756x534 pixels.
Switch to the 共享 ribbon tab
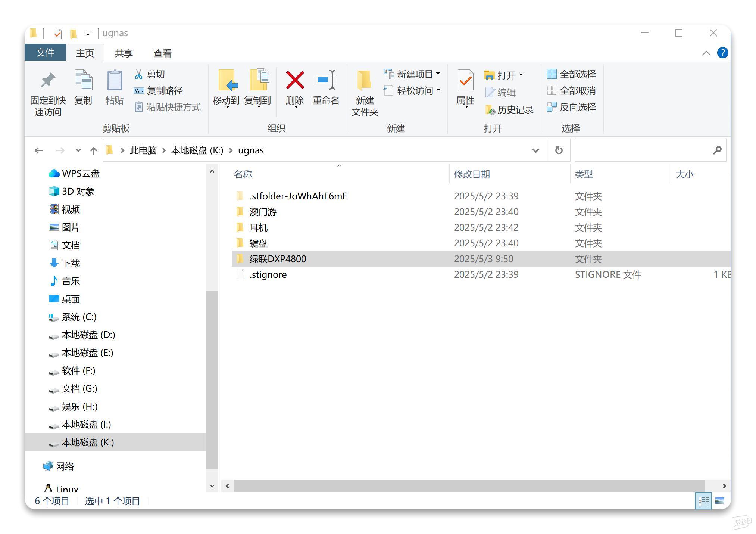coord(124,53)
